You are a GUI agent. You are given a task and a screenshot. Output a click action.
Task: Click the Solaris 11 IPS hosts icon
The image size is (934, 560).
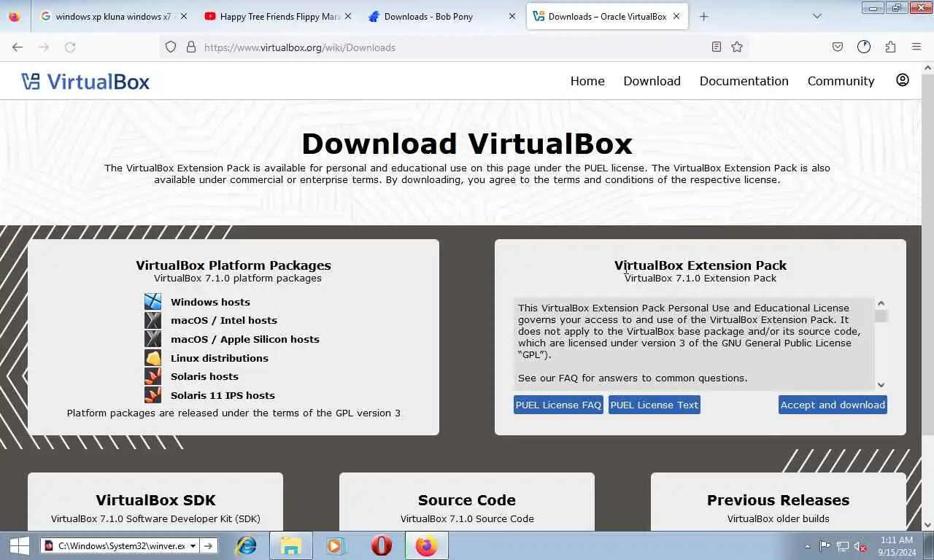(x=153, y=395)
